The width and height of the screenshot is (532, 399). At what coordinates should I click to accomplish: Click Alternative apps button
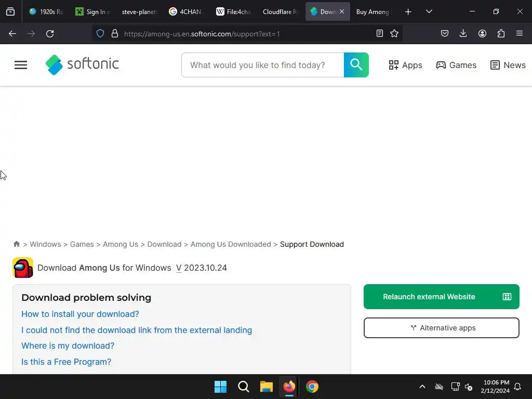point(442,328)
